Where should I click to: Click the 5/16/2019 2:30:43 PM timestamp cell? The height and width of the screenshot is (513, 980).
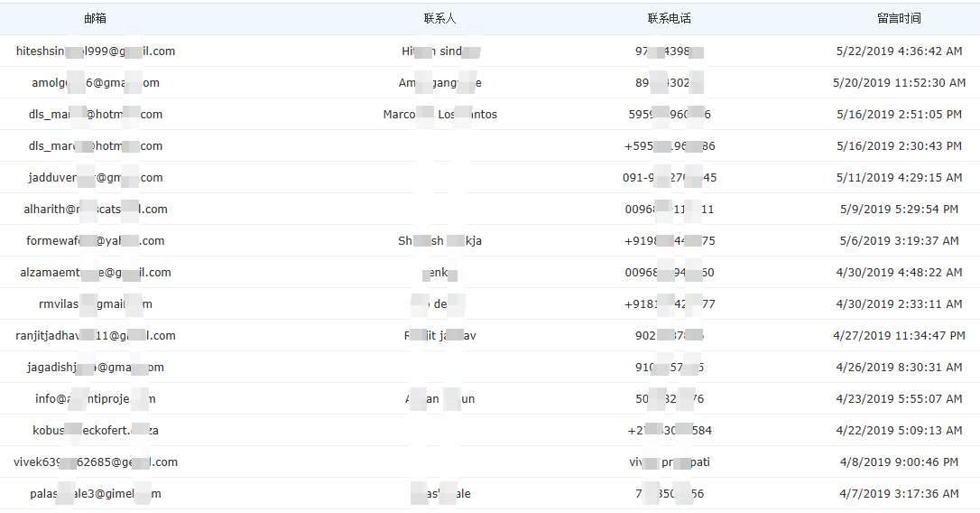coord(899,146)
